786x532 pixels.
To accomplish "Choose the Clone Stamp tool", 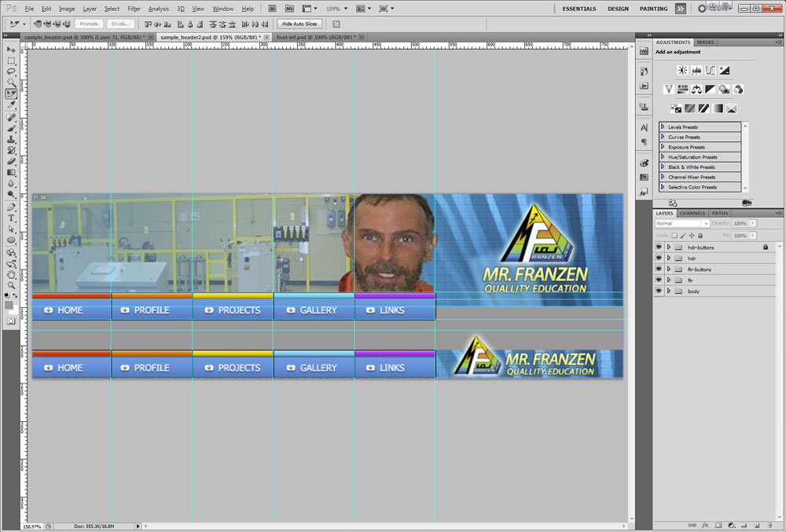I will [x=11, y=140].
